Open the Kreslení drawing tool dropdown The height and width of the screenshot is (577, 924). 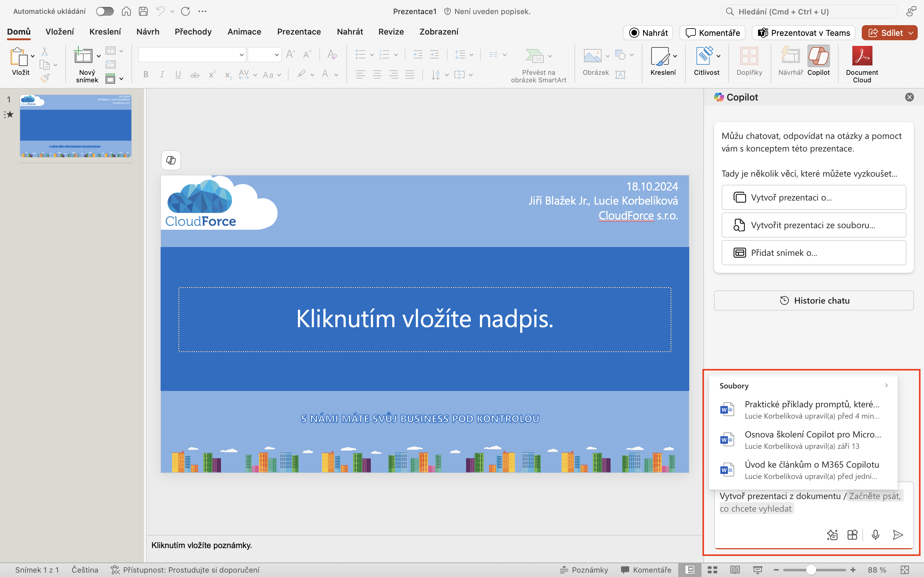tap(675, 56)
